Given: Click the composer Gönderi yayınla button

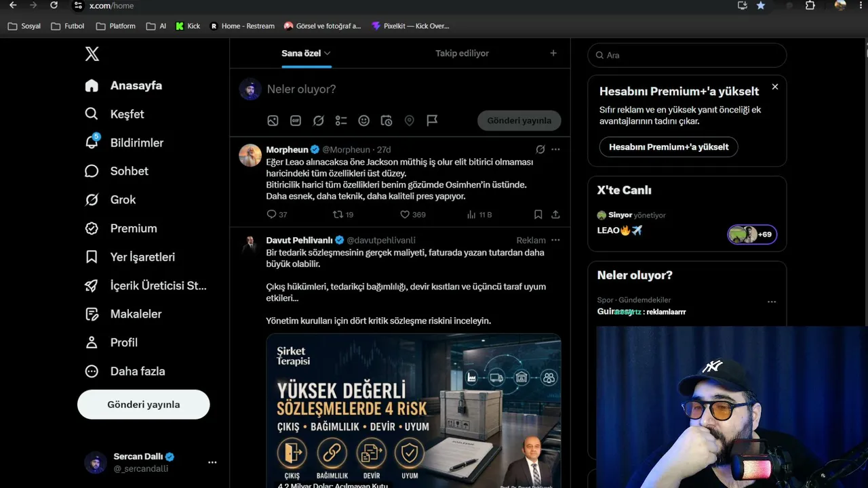Looking at the screenshot, I should pos(519,121).
